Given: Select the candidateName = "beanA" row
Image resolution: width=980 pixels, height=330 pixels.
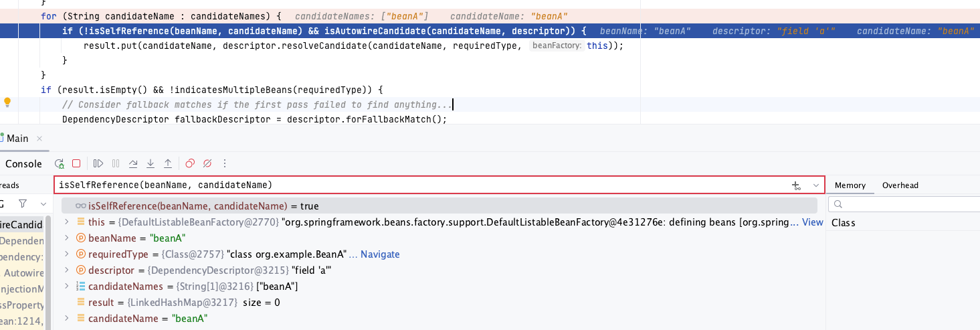Looking at the screenshot, I should click(x=439, y=319).
